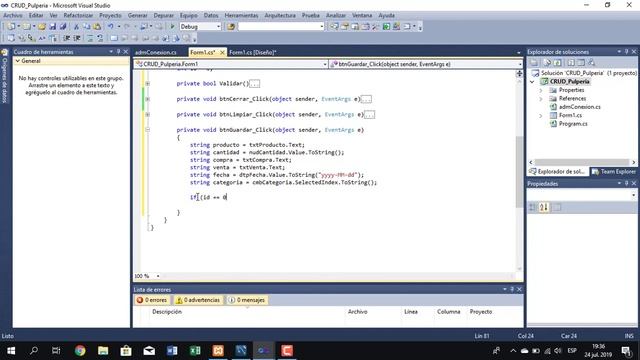Click the Copy icon in toolbar

pyautogui.click(x=87, y=27)
